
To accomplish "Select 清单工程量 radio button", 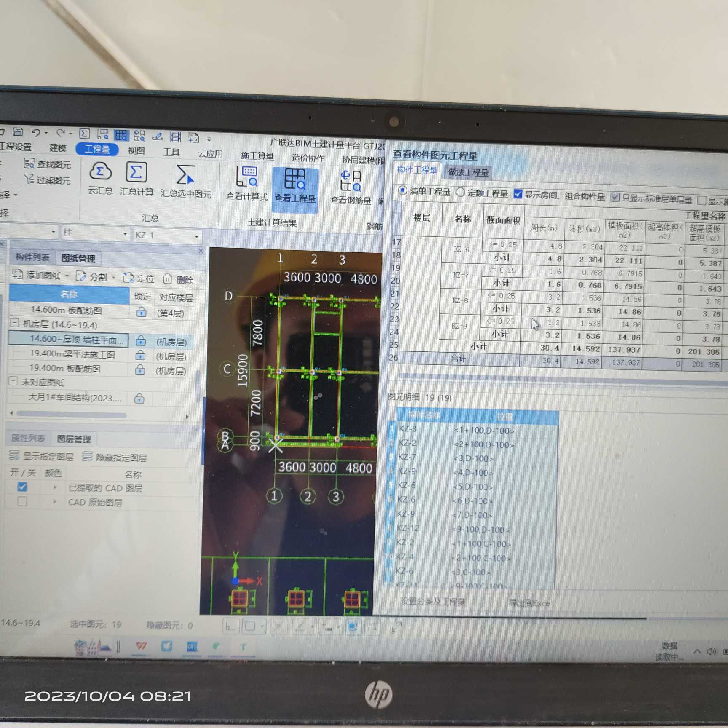I will (x=402, y=190).
